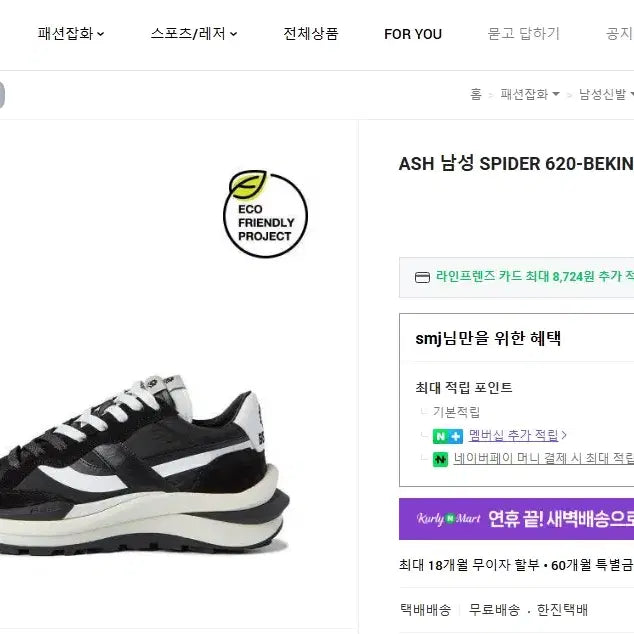Open the 패션잡화 breadcrumb dropdown
The width and height of the screenshot is (634, 634).
pos(530,95)
